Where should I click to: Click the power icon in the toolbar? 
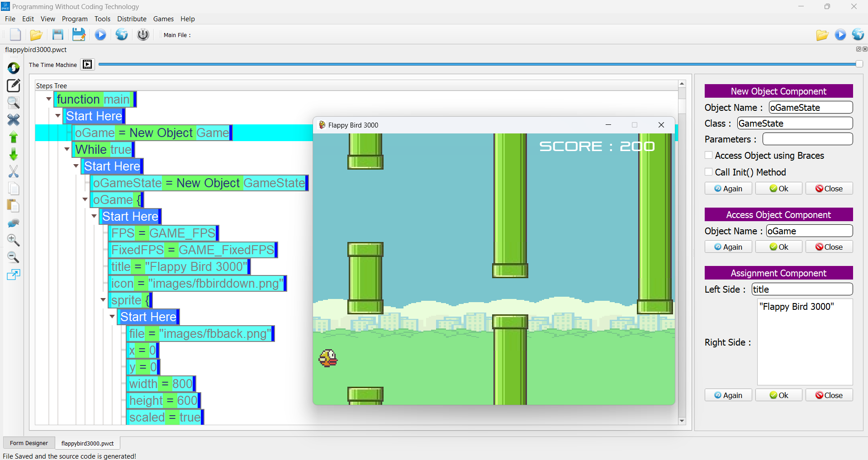(142, 34)
